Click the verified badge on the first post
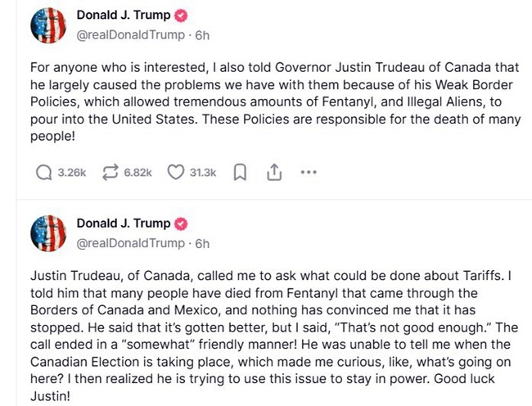The image size is (532, 406). [x=183, y=16]
